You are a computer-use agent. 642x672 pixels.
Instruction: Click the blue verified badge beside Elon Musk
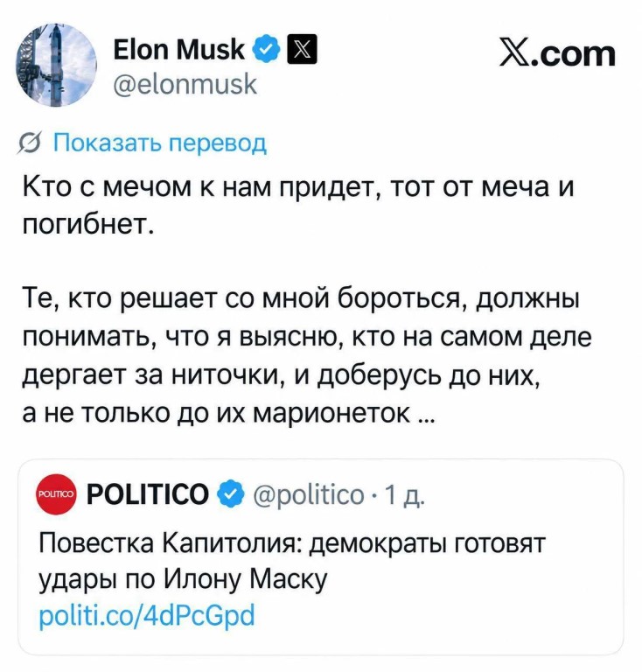coord(266,49)
